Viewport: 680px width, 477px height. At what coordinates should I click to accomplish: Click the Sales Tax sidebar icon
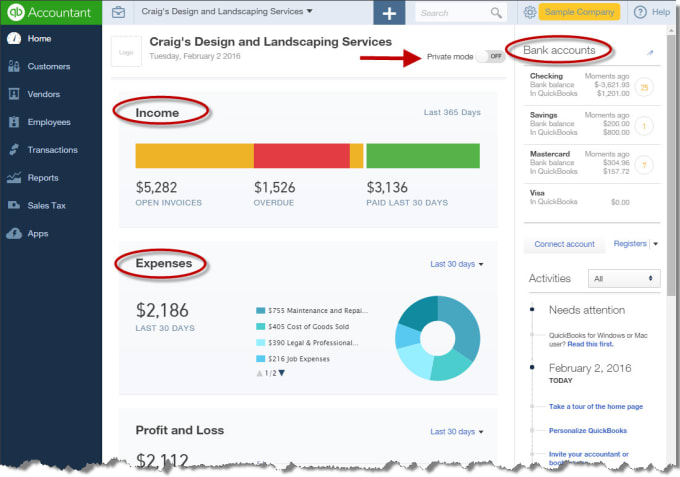[x=14, y=205]
